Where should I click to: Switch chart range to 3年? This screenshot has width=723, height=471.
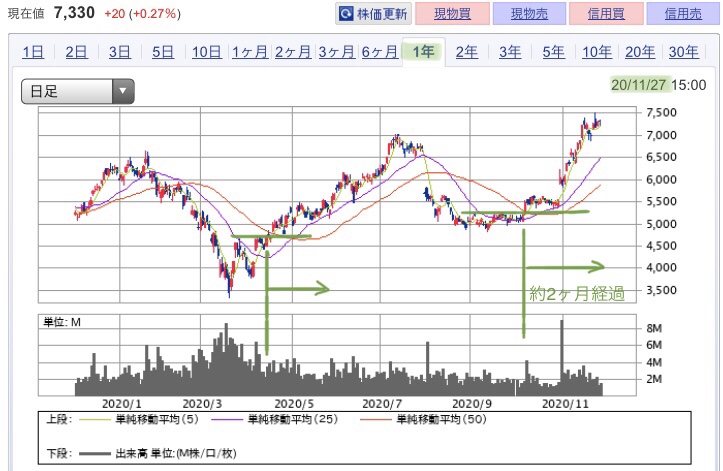[x=510, y=52]
